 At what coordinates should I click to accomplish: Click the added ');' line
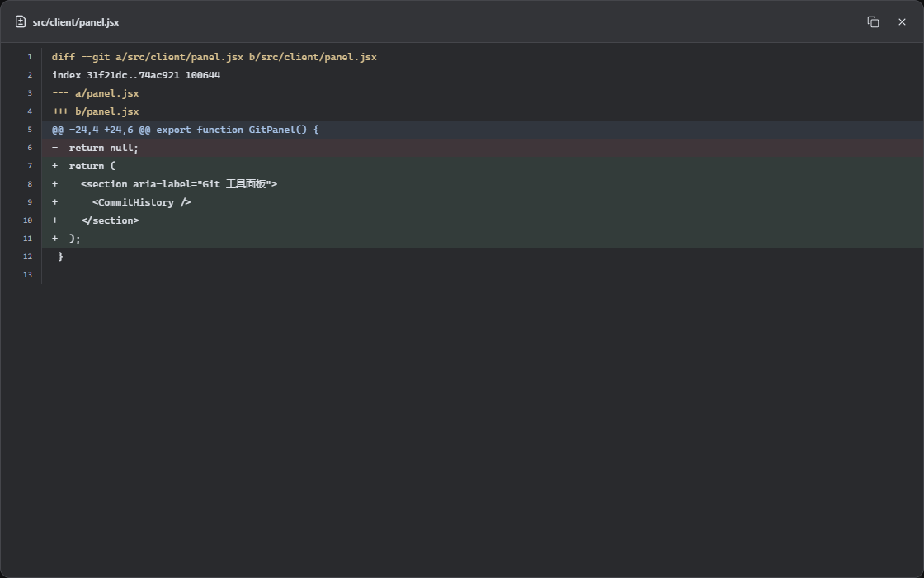click(483, 239)
